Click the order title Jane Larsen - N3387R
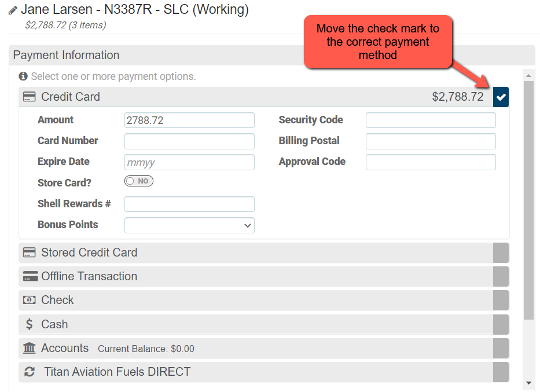This screenshot has width=540, height=392. (135, 9)
